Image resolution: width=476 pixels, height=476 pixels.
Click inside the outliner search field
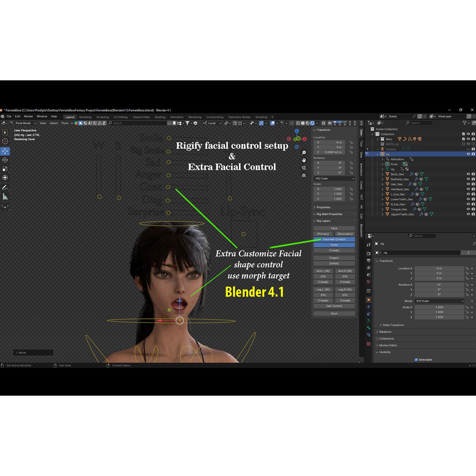(x=419, y=123)
